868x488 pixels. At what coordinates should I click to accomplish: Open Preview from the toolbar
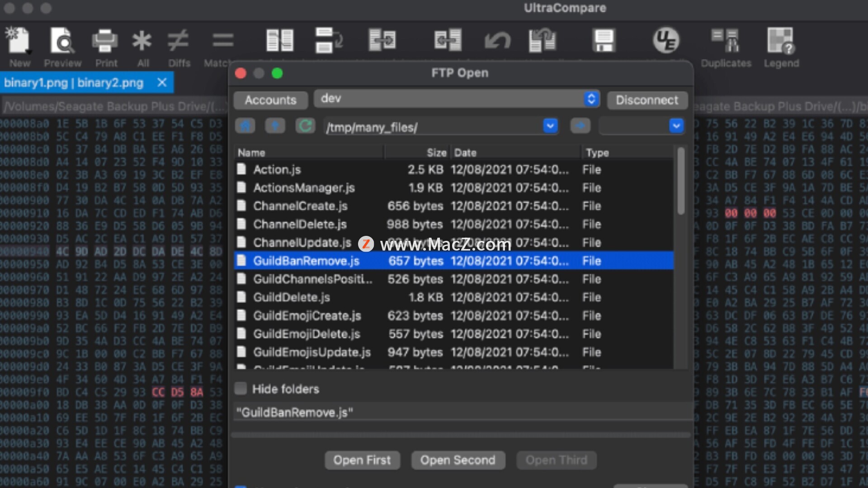click(62, 41)
